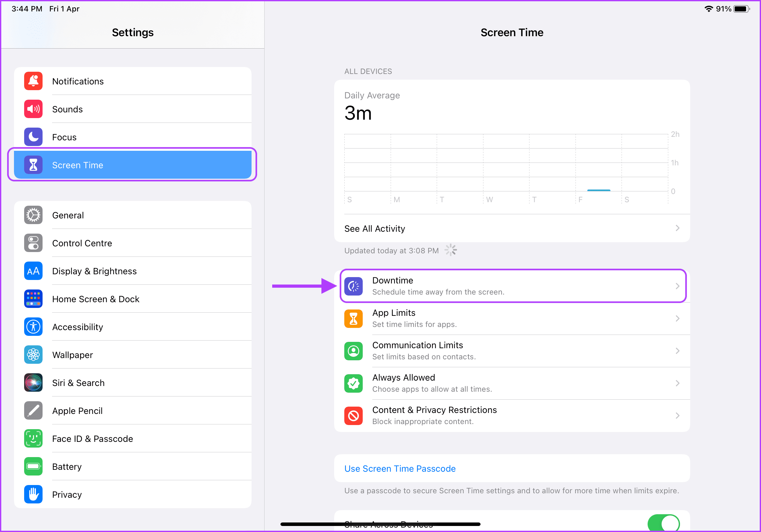The height and width of the screenshot is (532, 761).
Task: Tap the Wi-Fi status icon
Action: pos(709,9)
